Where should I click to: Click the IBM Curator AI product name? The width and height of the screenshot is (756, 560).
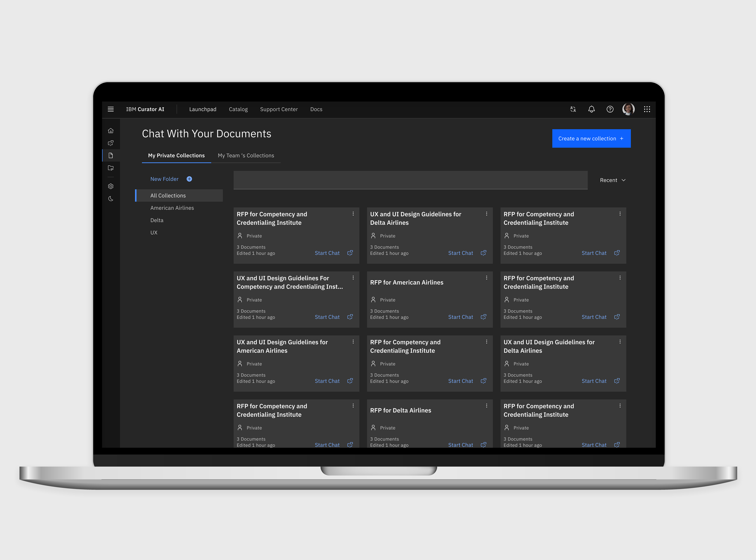(x=145, y=109)
